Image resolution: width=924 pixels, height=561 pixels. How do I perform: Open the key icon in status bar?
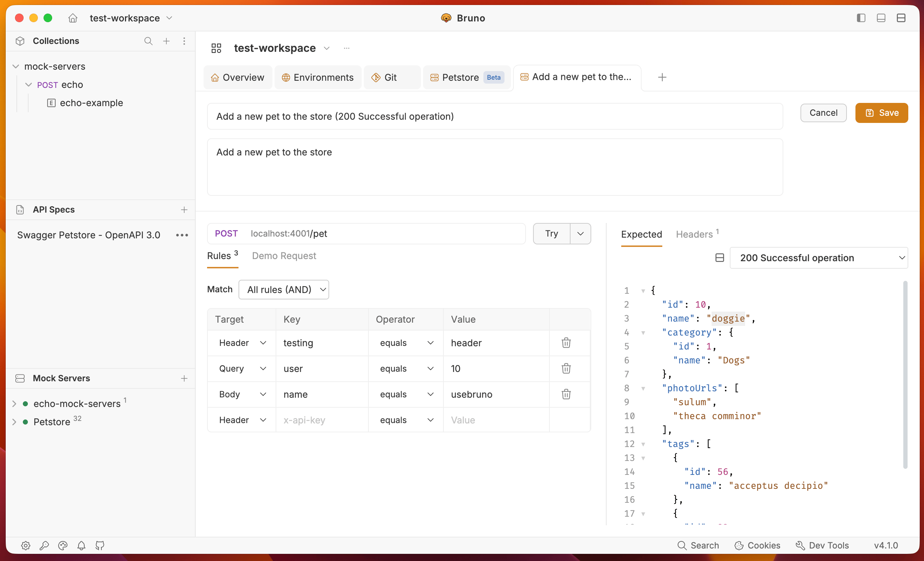(x=44, y=546)
